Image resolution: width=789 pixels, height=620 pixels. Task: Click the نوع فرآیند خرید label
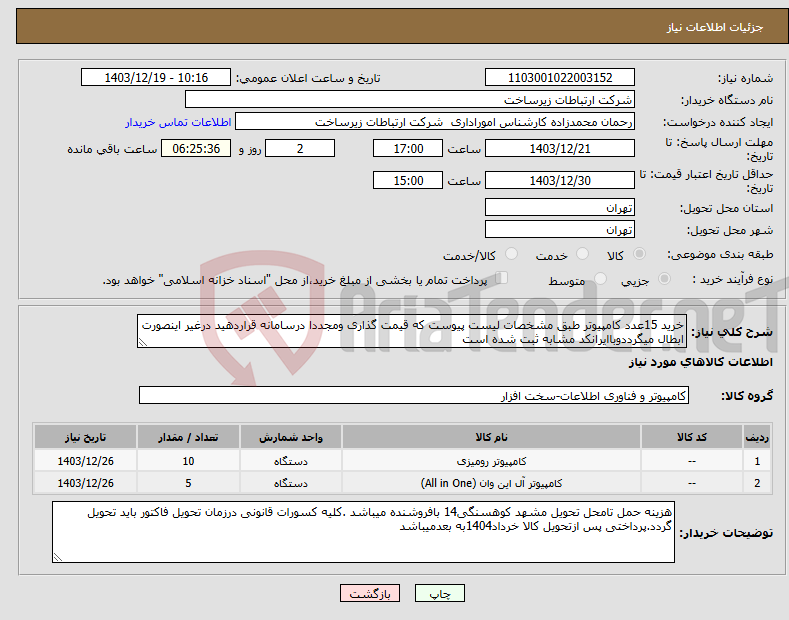(x=733, y=279)
